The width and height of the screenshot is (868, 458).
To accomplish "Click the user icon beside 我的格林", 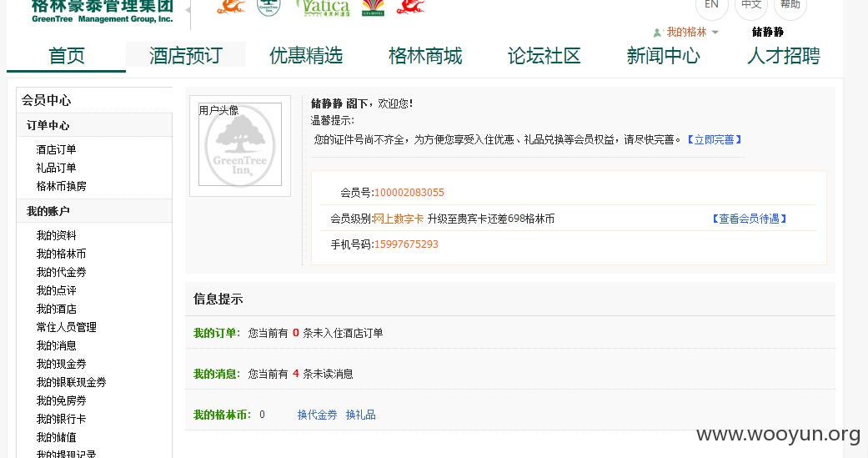I will tap(657, 33).
